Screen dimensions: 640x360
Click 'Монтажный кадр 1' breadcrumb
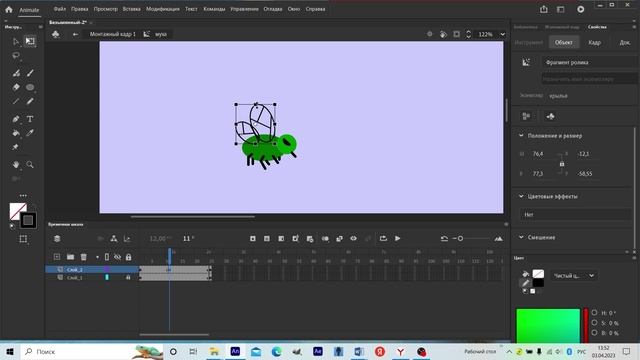(113, 34)
